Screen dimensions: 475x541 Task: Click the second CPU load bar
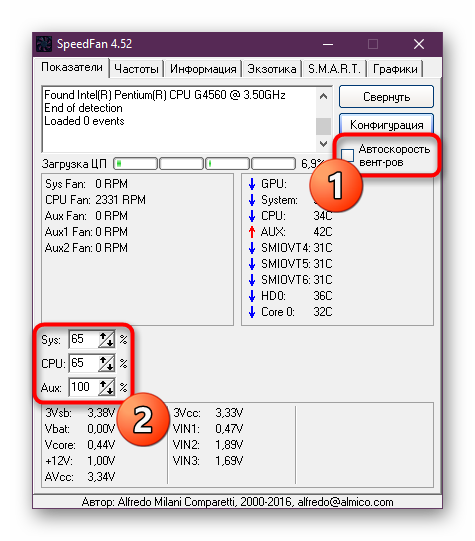pos(181,164)
